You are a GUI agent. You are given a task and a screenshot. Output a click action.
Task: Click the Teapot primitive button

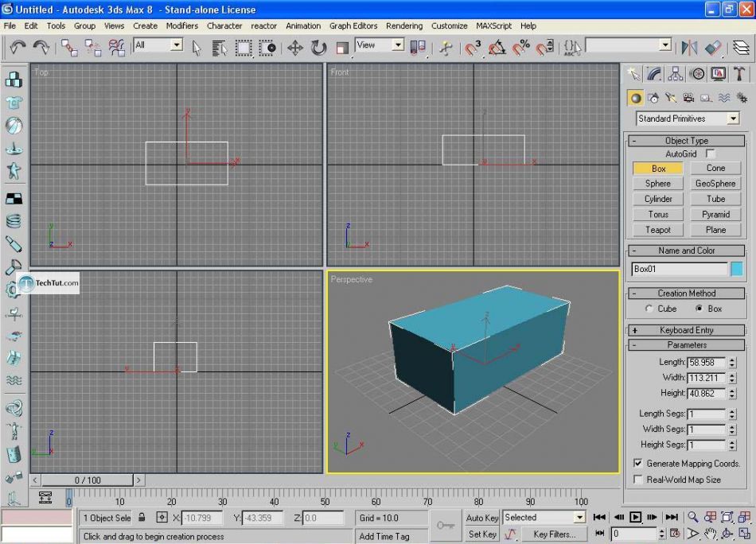(658, 230)
